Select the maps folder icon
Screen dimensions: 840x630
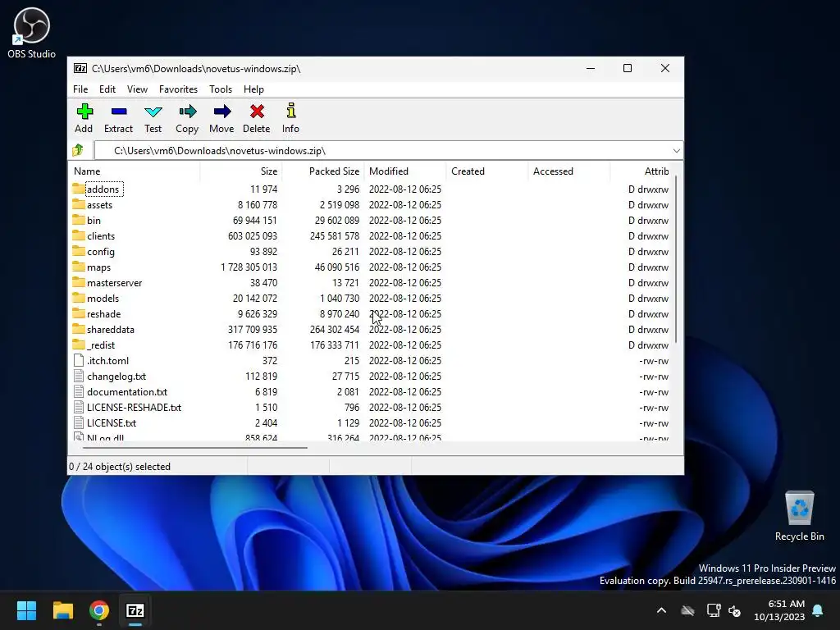tap(78, 267)
